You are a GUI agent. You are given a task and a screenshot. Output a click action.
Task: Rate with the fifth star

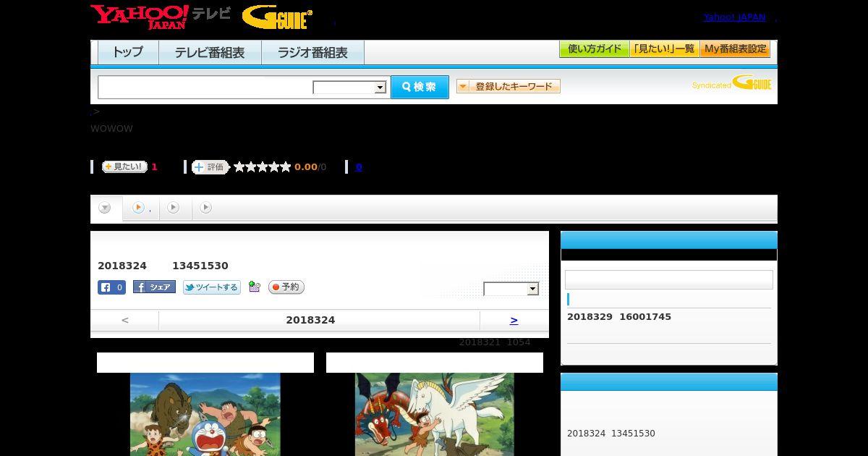(x=286, y=167)
